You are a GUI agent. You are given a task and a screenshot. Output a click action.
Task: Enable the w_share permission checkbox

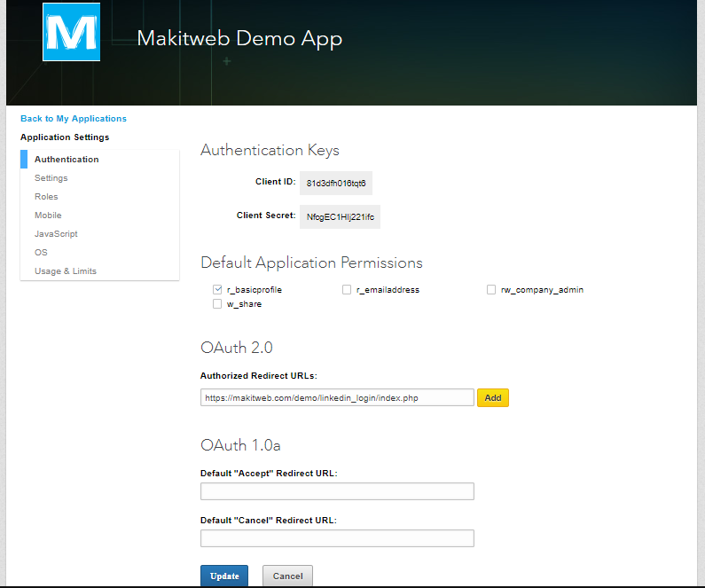pos(217,304)
